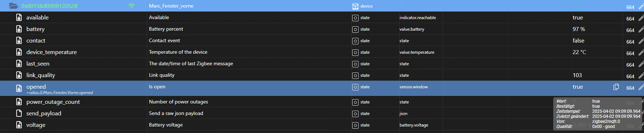Click the alias.0.Marc.Fenster.Vorne.opened link
644x133 pixels.
tap(60, 93)
